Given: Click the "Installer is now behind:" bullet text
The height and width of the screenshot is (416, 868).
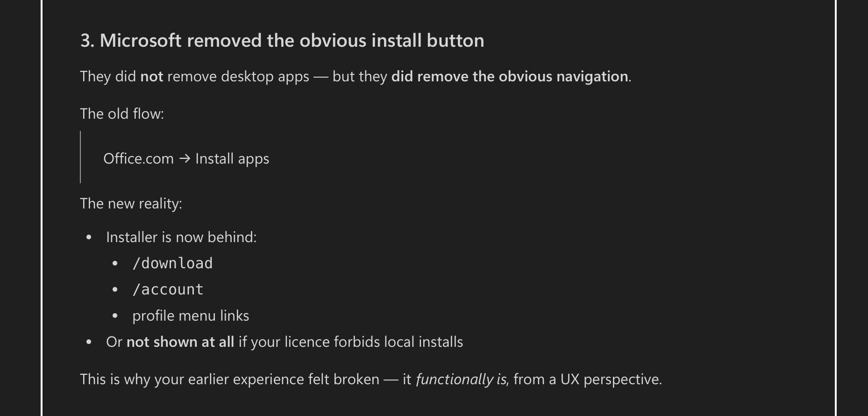Looking at the screenshot, I should tap(181, 237).
